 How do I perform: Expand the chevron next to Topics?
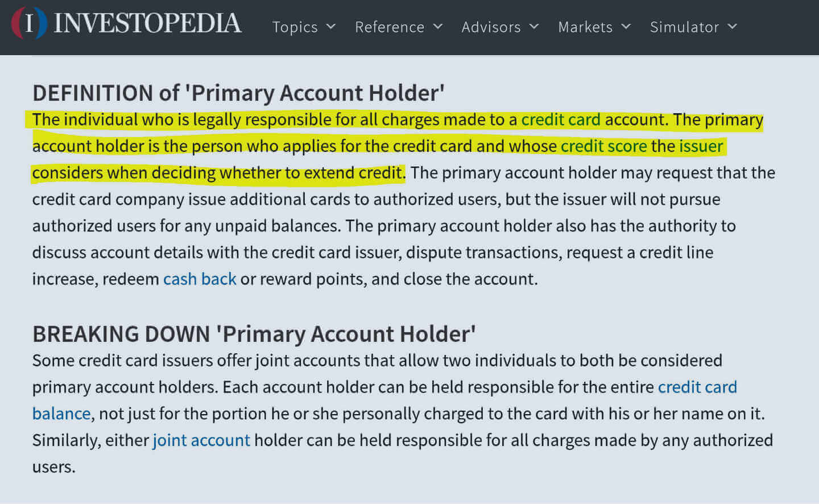tap(331, 26)
